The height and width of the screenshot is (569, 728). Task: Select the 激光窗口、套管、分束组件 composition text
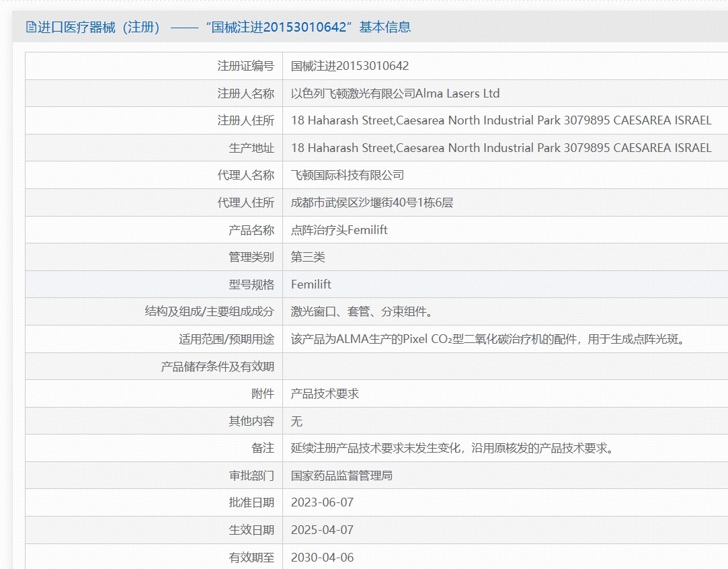[x=361, y=311]
